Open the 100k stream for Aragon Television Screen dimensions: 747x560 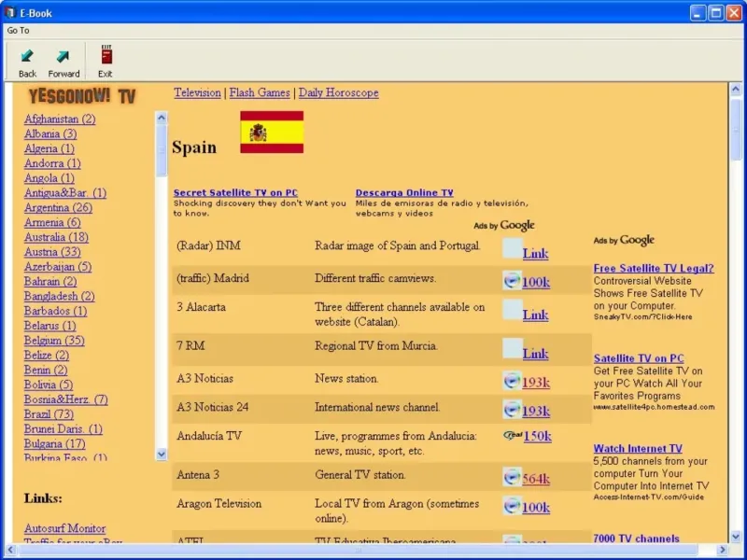536,507
